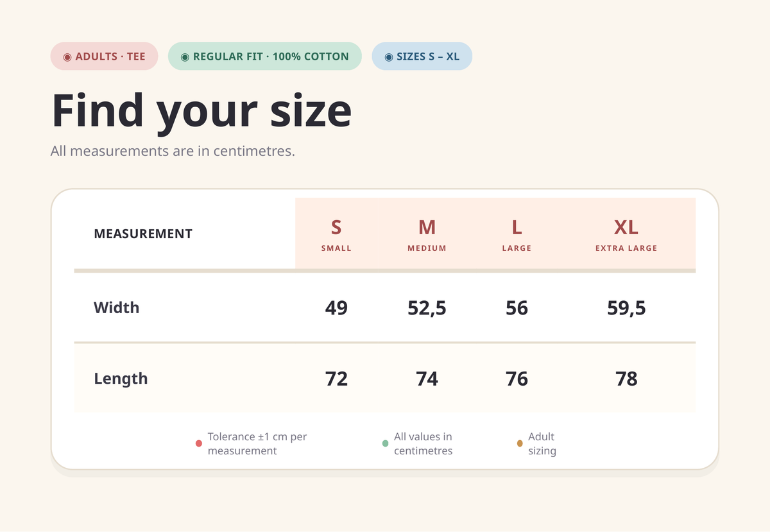Image resolution: width=770 pixels, height=532 pixels.
Task: Click the bullseye icon in the Adults Tee pill
Action: [67, 56]
